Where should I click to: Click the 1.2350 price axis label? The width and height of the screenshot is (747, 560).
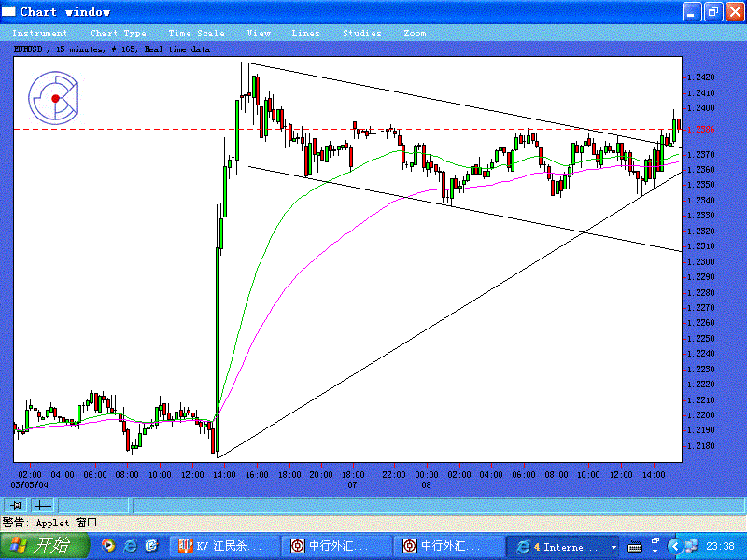[x=701, y=185]
